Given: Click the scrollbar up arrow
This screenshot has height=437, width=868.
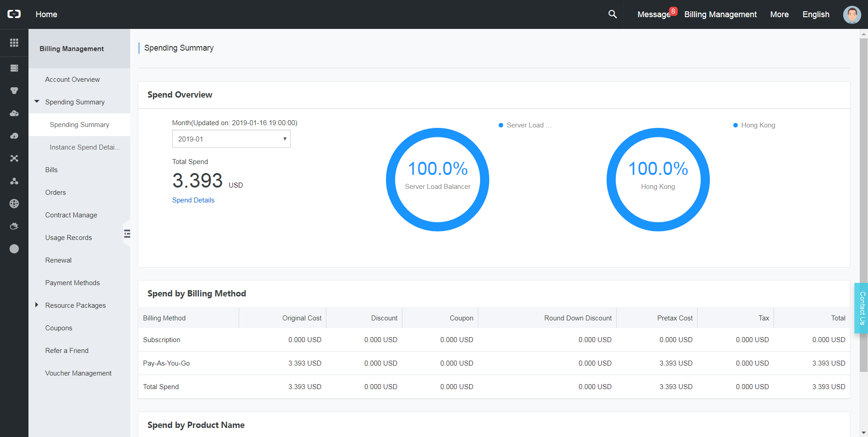Looking at the screenshot, I should tap(863, 33).
